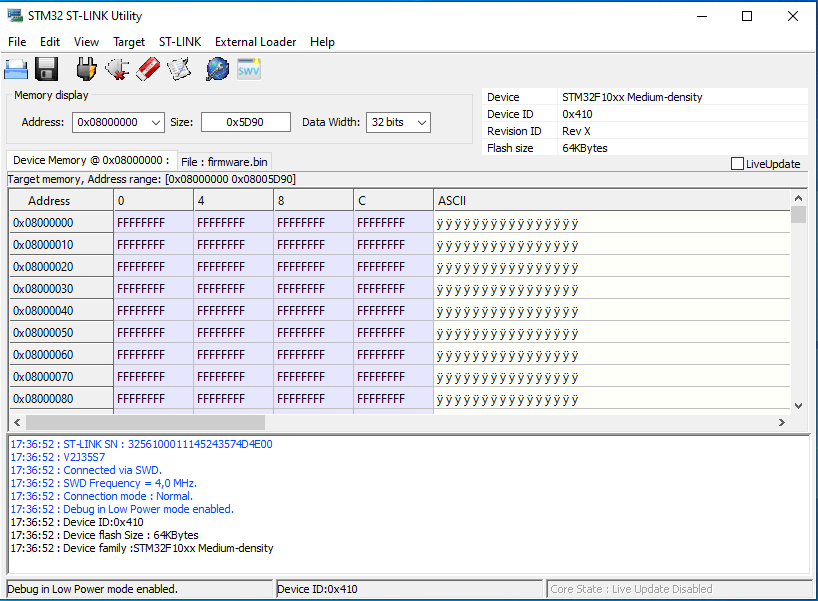The image size is (818, 601).
Task: Click the Device ID value 0x410
Action: tap(577, 114)
